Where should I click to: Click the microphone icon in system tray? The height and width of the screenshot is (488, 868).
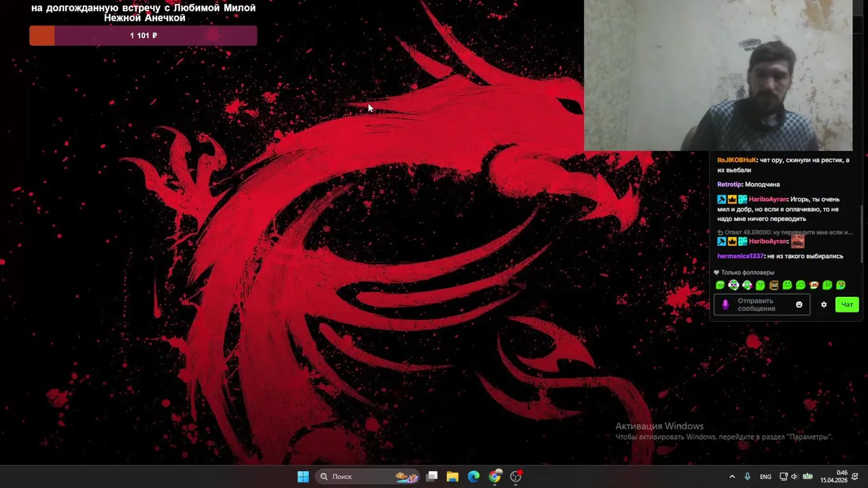click(x=747, y=476)
